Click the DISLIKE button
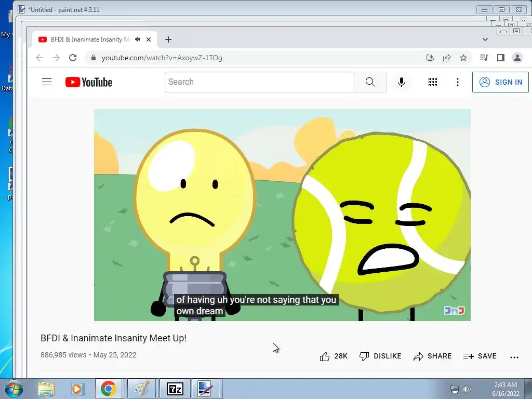532x399 pixels. [380, 356]
